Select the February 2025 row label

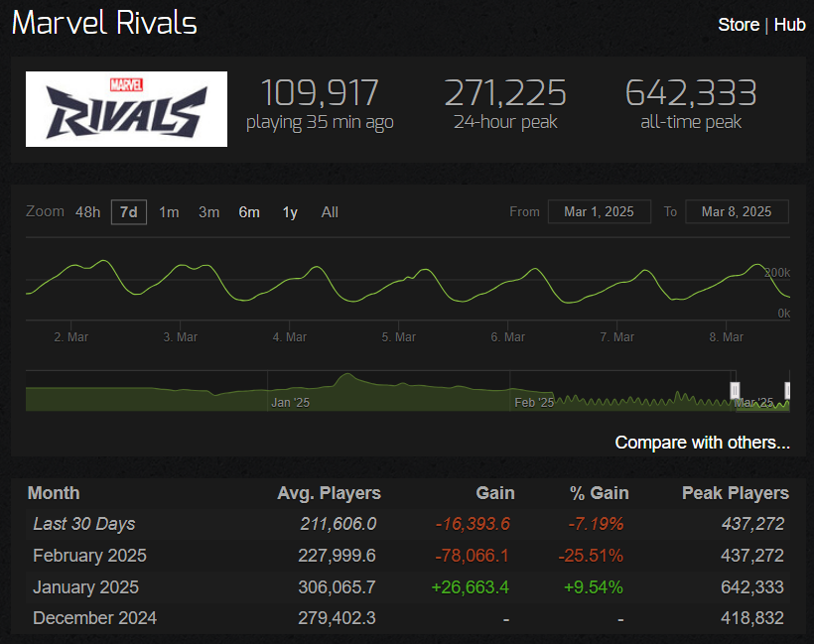(89, 556)
